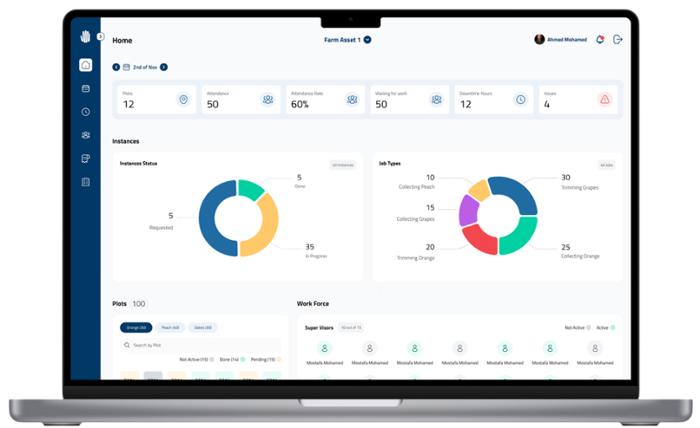Open the Farm Asset 1 dropdown arrow

[x=367, y=40]
